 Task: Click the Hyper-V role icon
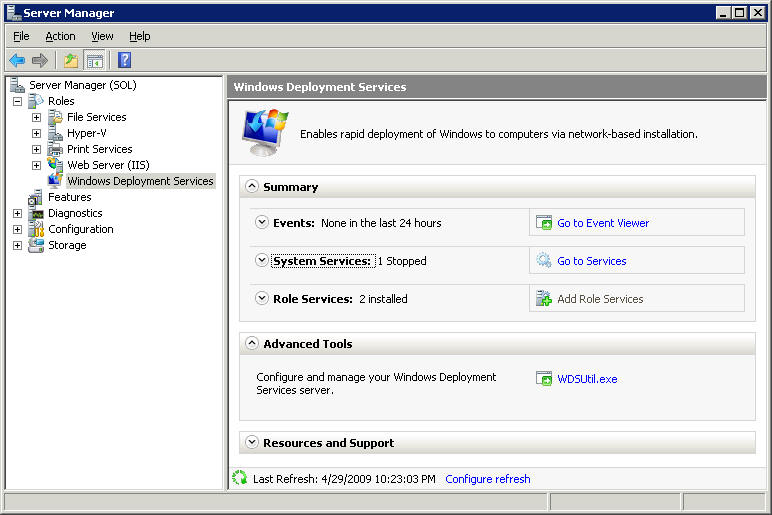pyautogui.click(x=55, y=133)
